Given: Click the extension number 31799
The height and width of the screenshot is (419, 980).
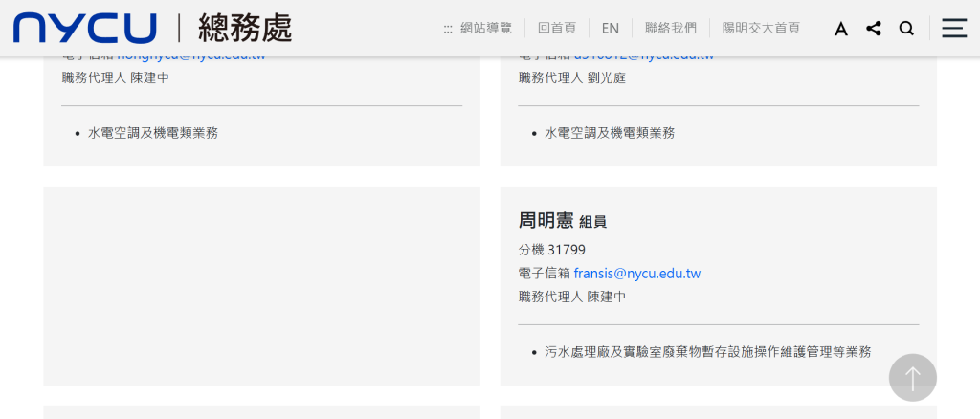Looking at the screenshot, I should pos(566,250).
